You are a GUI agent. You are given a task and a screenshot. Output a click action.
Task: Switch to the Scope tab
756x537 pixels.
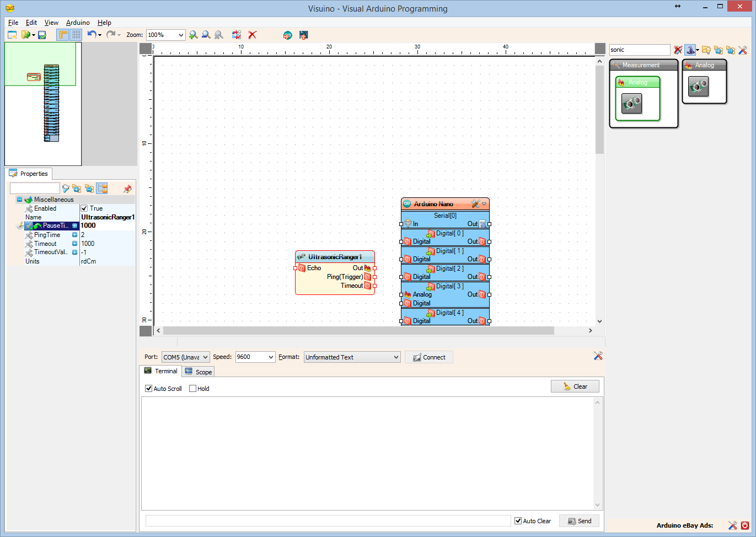[x=198, y=371]
